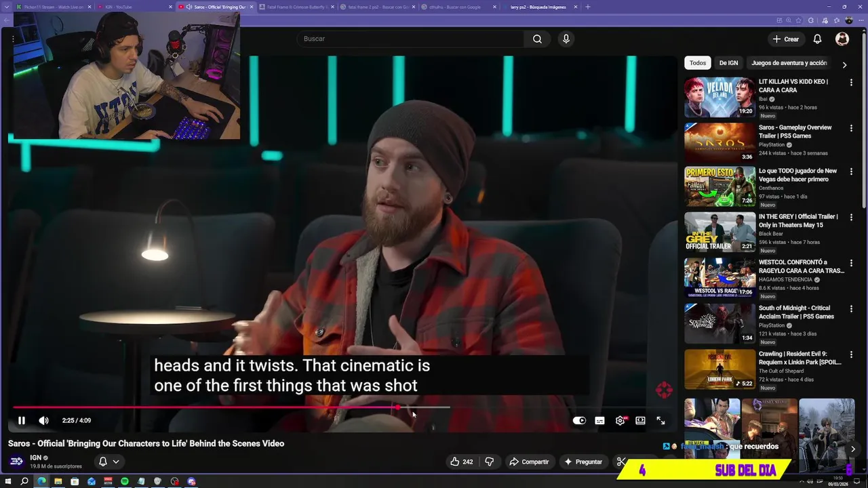Open South of Midnight trailer thumbnail
This screenshot has height=488, width=868.
pos(719,323)
